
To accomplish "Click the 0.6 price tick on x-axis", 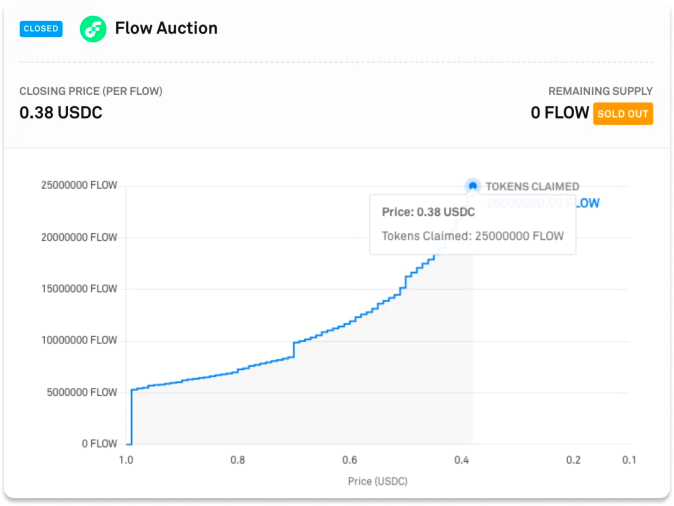I will 349,460.
